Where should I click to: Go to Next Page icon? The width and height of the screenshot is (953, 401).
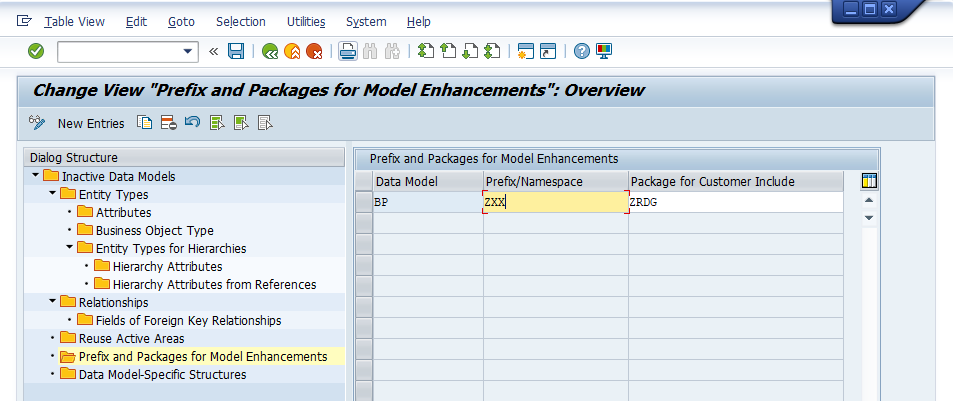tap(470, 51)
